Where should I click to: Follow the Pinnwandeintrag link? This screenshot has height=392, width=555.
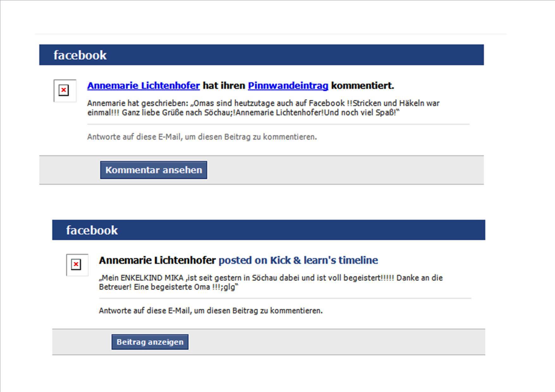click(x=288, y=86)
